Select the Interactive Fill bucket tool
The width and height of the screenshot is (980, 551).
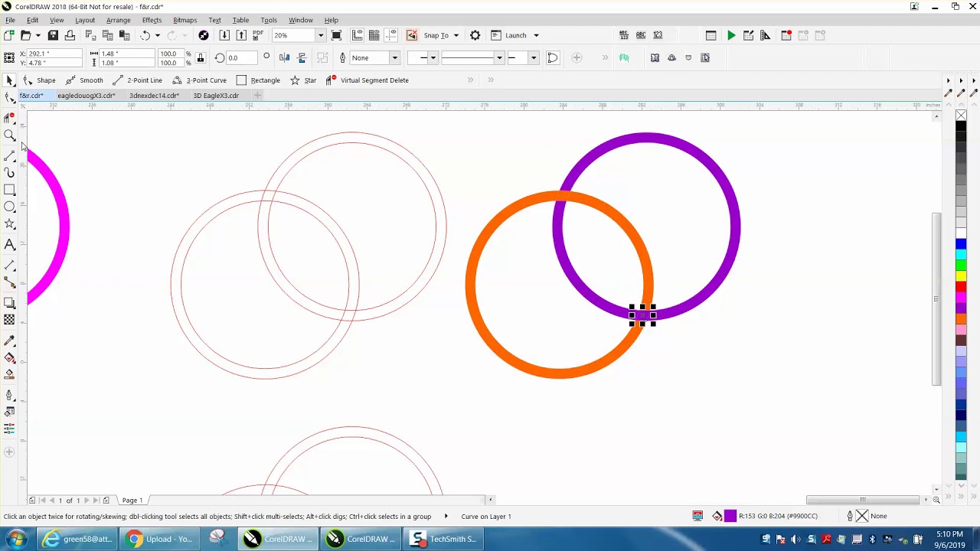click(9, 357)
